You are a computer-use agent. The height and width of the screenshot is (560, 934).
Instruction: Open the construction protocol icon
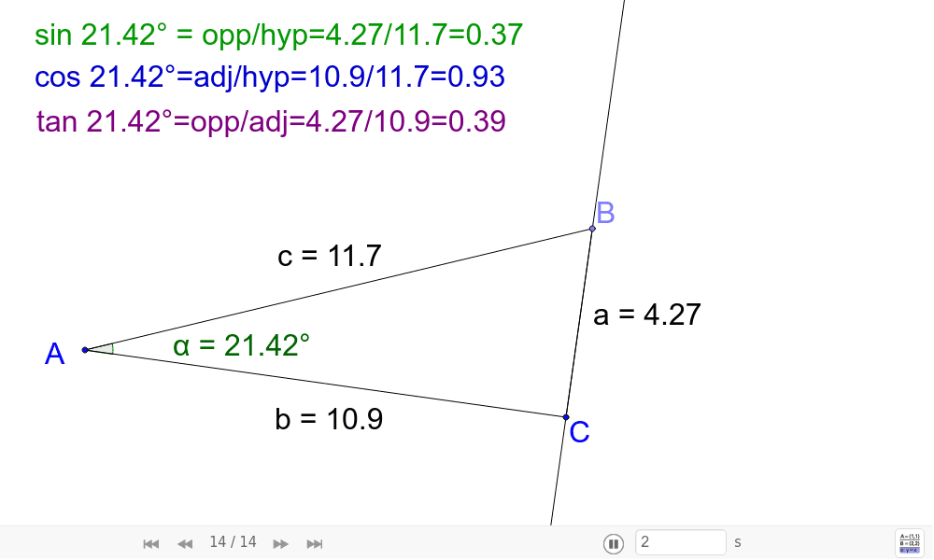910,543
